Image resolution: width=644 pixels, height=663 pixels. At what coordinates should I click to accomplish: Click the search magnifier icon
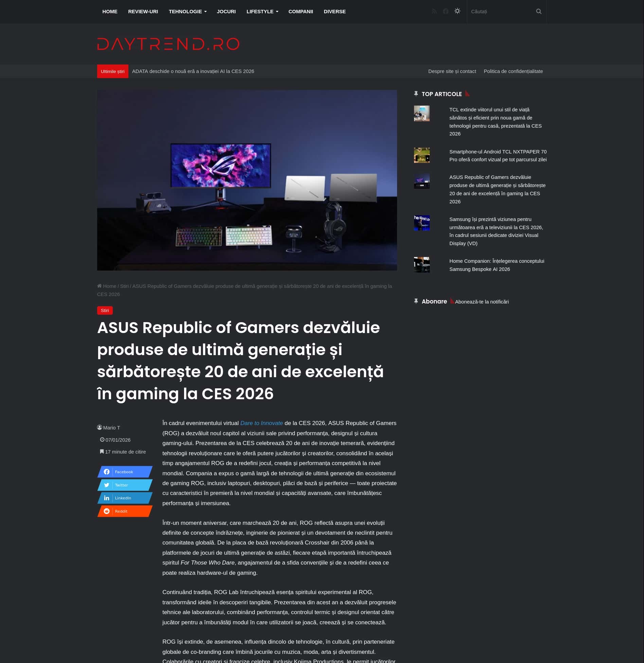[x=539, y=12]
